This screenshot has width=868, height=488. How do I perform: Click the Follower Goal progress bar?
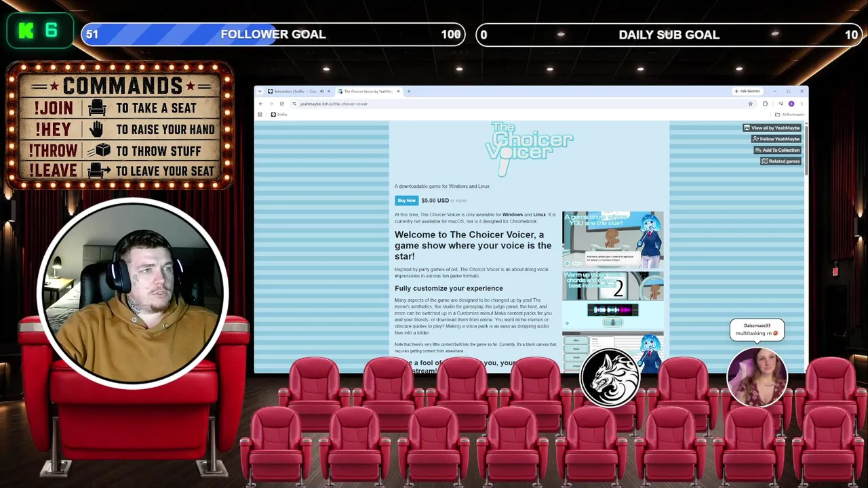pos(273,35)
